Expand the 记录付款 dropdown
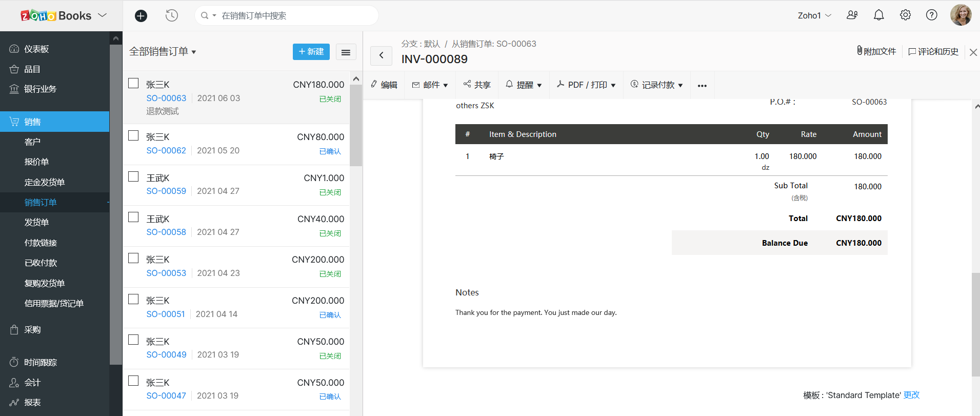The image size is (980, 416). 657,85
